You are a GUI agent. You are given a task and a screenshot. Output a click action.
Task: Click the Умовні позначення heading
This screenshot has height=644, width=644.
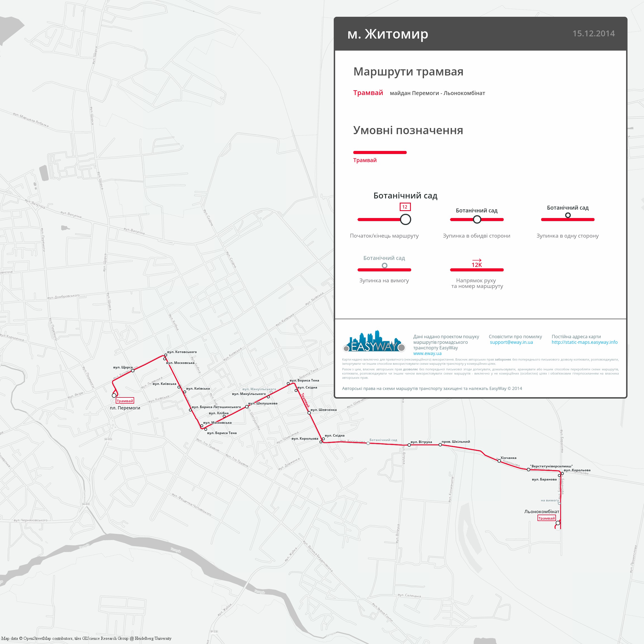click(408, 130)
